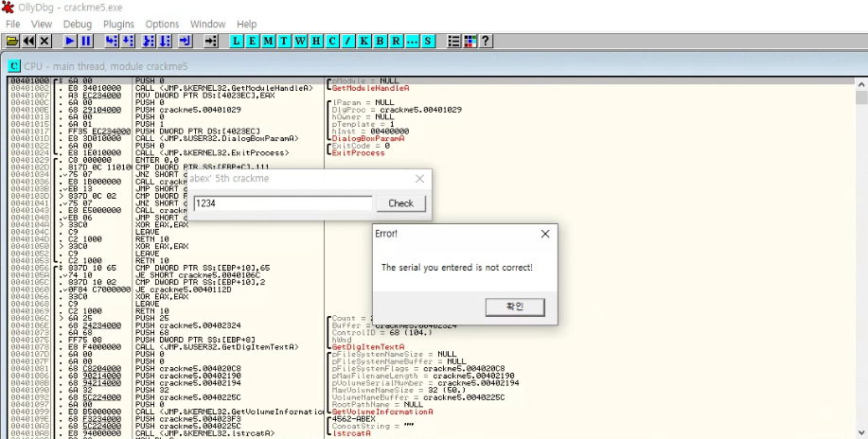Close the Error! message dialog
The image size is (868, 439).
(545, 235)
